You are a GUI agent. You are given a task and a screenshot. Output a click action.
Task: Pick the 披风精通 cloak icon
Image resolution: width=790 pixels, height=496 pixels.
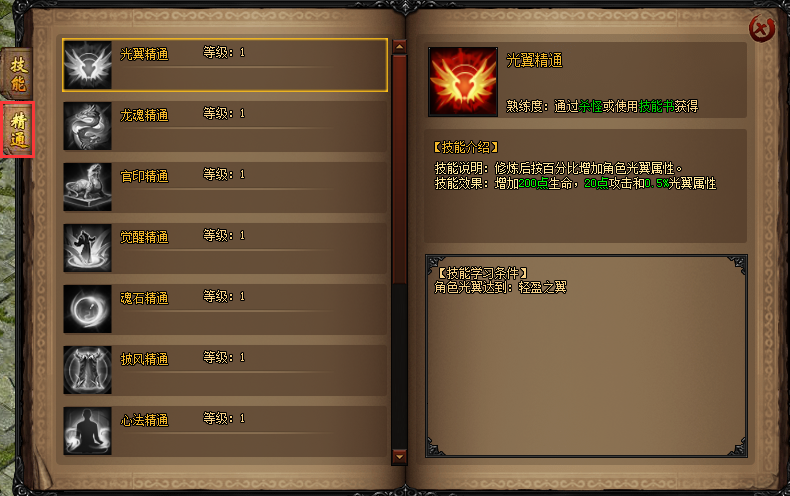pos(88,370)
